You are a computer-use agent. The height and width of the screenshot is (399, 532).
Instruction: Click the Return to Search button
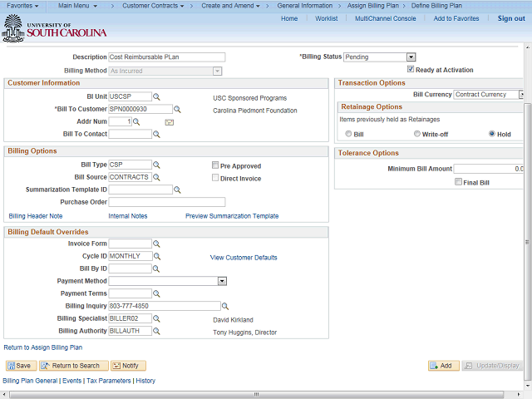click(74, 366)
